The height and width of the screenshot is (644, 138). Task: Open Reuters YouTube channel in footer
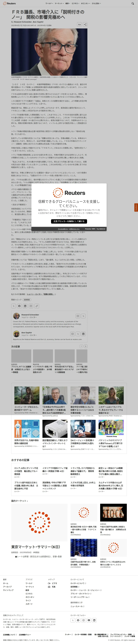tap(89, 620)
